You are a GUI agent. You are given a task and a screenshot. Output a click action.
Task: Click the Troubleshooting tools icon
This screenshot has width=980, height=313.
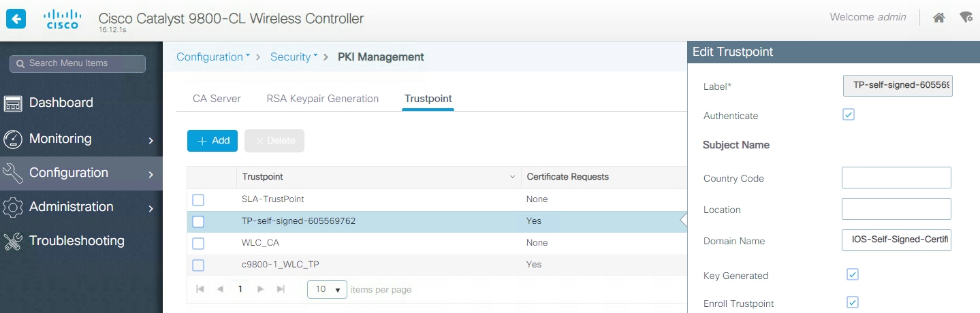click(13, 242)
